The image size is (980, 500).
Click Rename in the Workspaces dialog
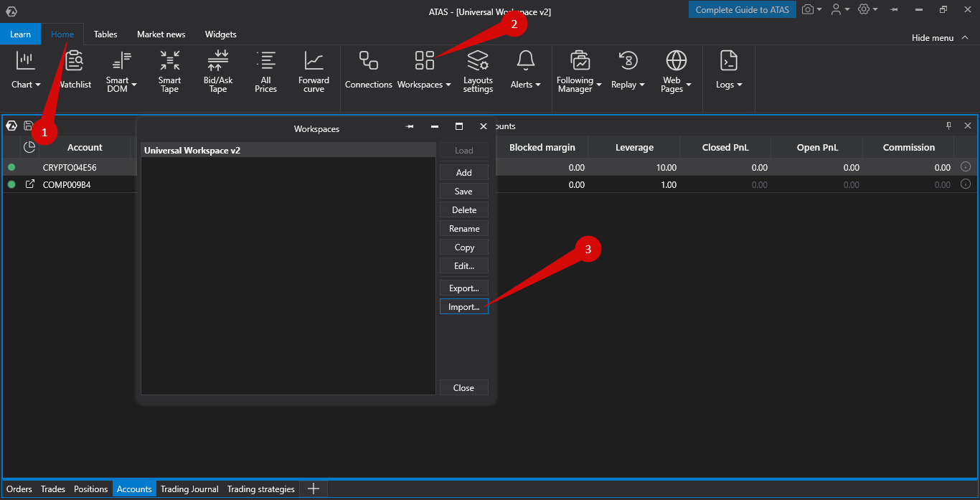coord(464,228)
